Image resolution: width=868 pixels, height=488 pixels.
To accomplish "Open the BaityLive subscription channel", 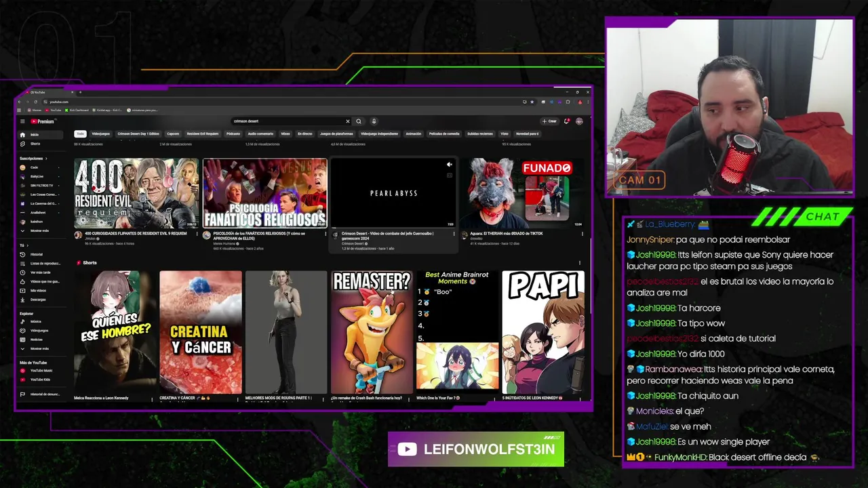I will pyautogui.click(x=41, y=176).
